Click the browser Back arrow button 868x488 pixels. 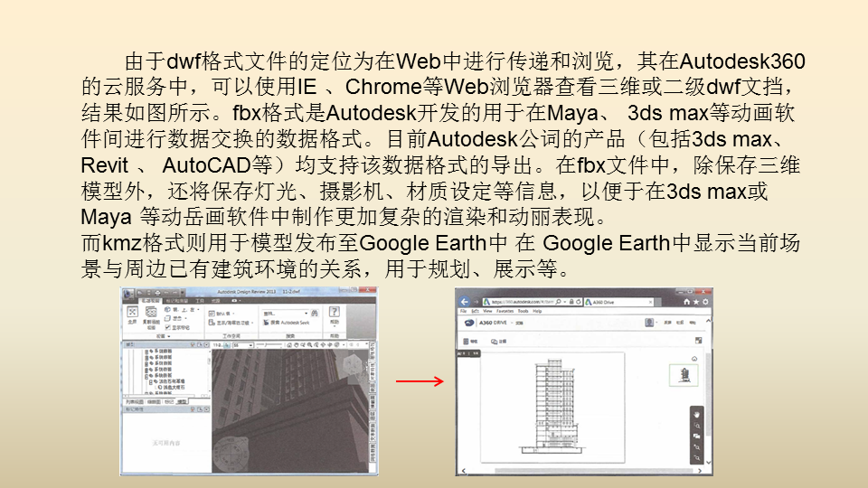[x=465, y=302]
